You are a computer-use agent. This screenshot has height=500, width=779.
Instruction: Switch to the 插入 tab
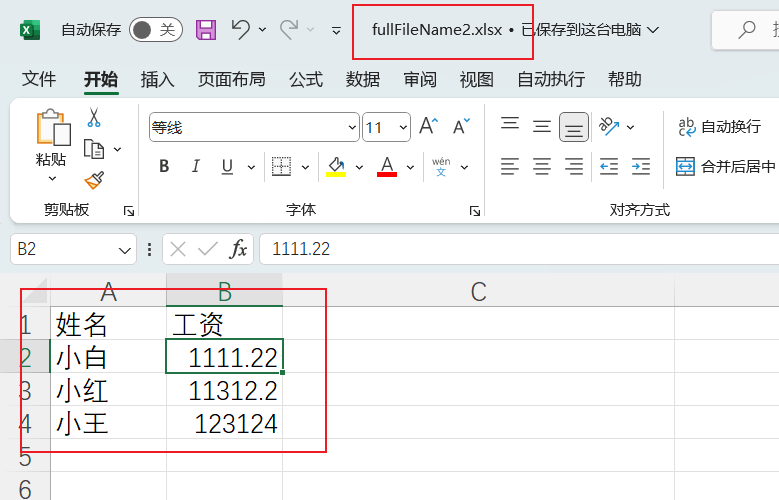(157, 79)
